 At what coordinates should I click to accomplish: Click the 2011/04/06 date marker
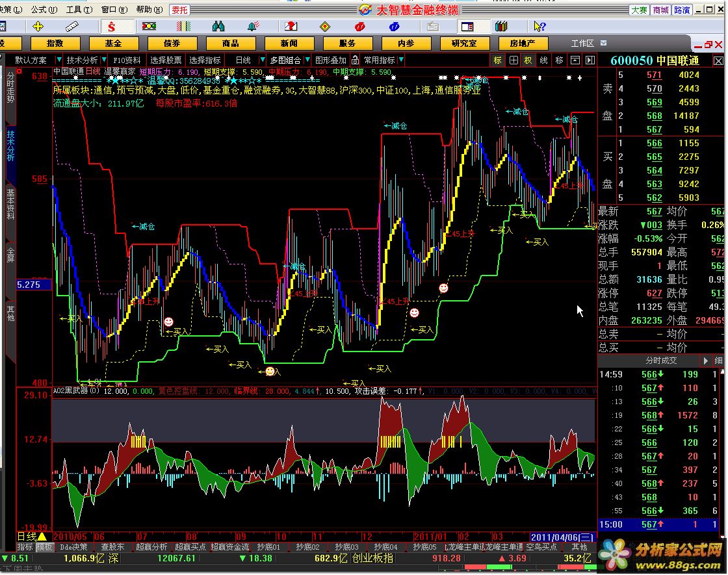click(562, 537)
